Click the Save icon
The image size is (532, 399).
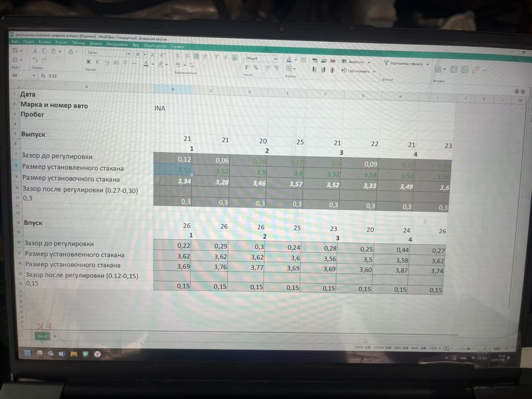click(x=15, y=51)
